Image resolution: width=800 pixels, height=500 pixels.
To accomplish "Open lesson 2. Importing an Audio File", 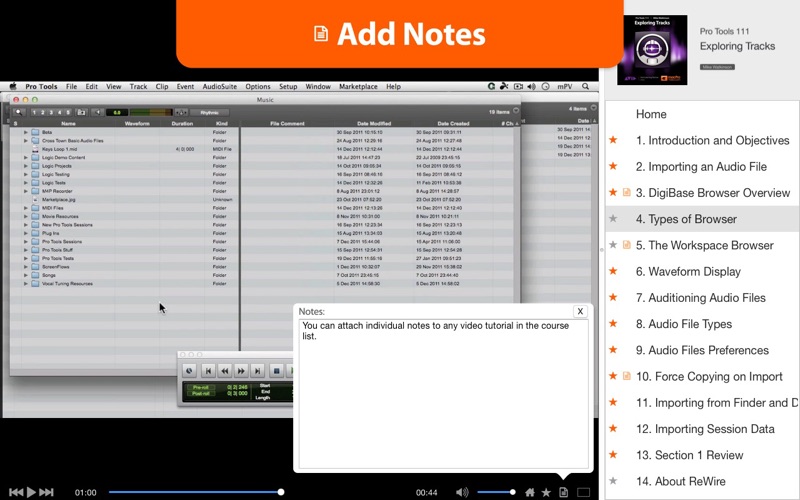I will 701,166.
